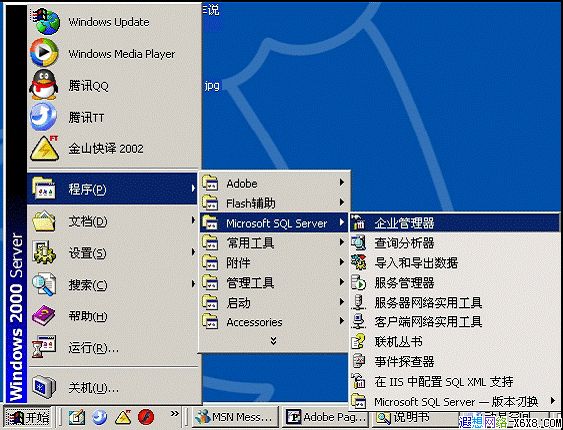
Task: Click the red round quick launch icon
Action: tap(146, 417)
